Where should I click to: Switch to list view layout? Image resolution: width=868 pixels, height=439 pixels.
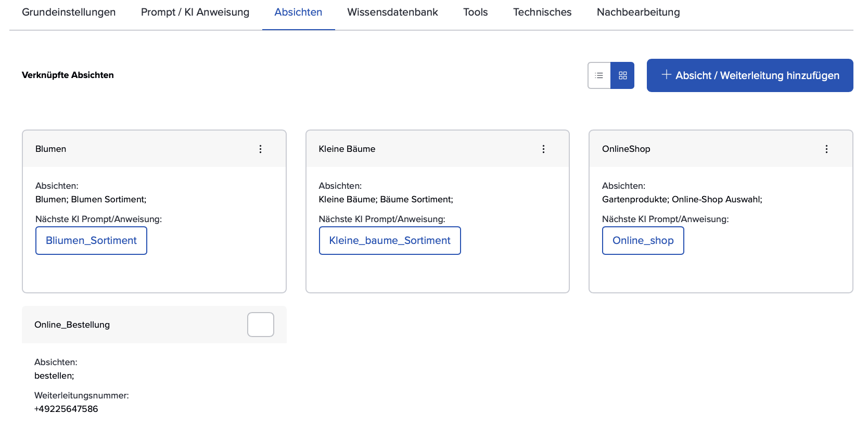599,75
